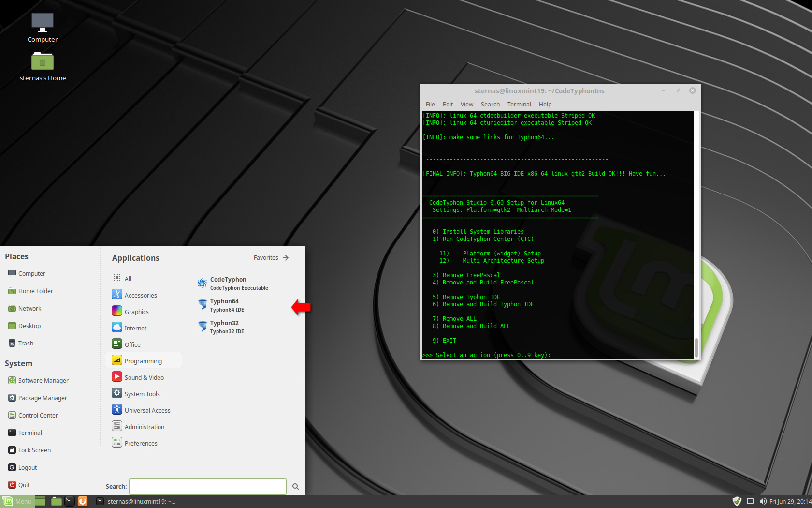The height and width of the screenshot is (508, 812).
Task: Click terminal title bar text
Action: tap(539, 91)
